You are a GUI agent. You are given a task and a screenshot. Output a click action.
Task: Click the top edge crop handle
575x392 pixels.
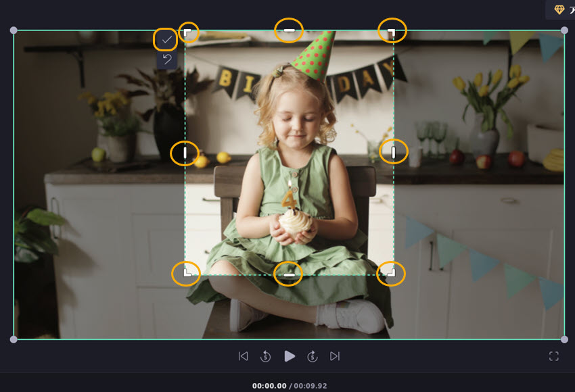289,30
